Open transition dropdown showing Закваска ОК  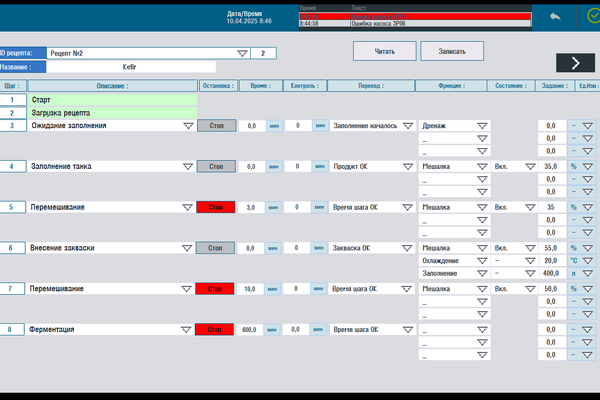[x=404, y=248]
